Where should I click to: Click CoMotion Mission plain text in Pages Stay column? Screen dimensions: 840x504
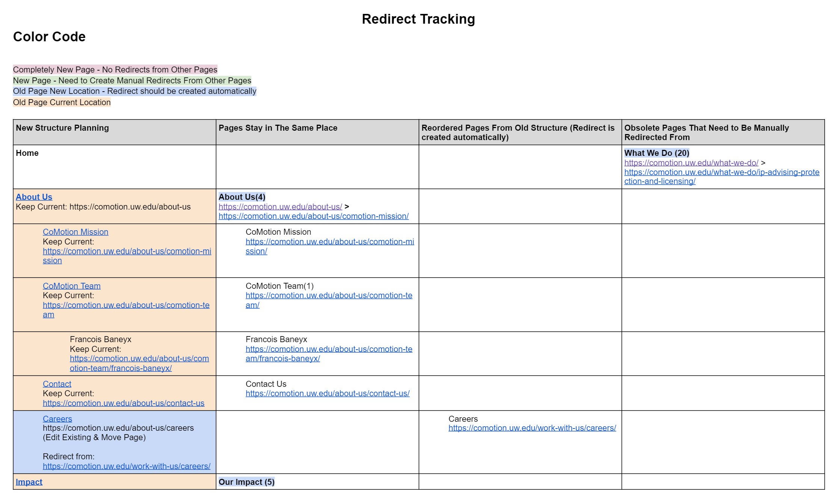pos(278,232)
